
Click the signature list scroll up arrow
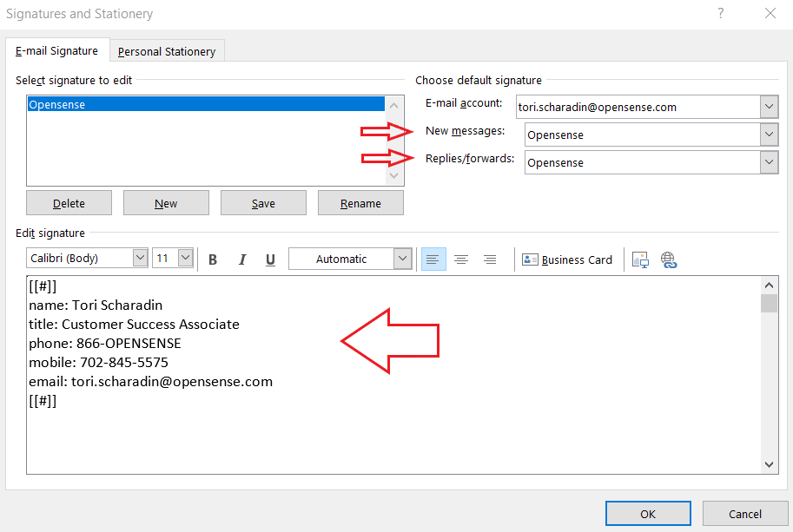point(394,106)
